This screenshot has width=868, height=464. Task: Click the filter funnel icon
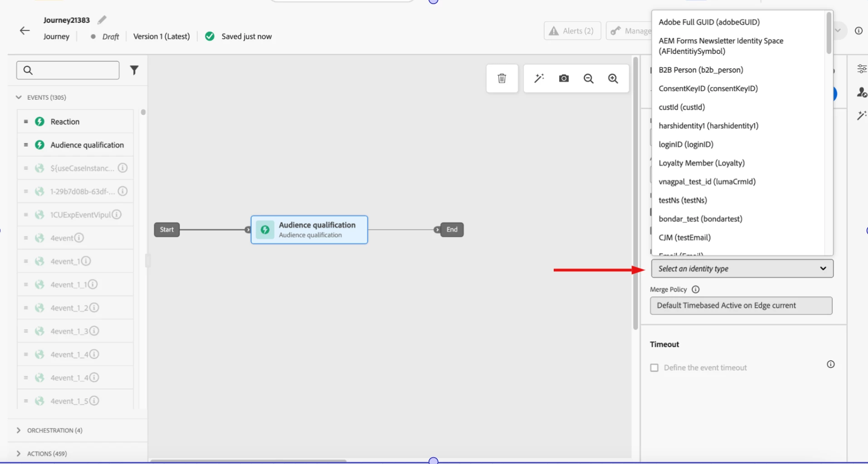134,70
